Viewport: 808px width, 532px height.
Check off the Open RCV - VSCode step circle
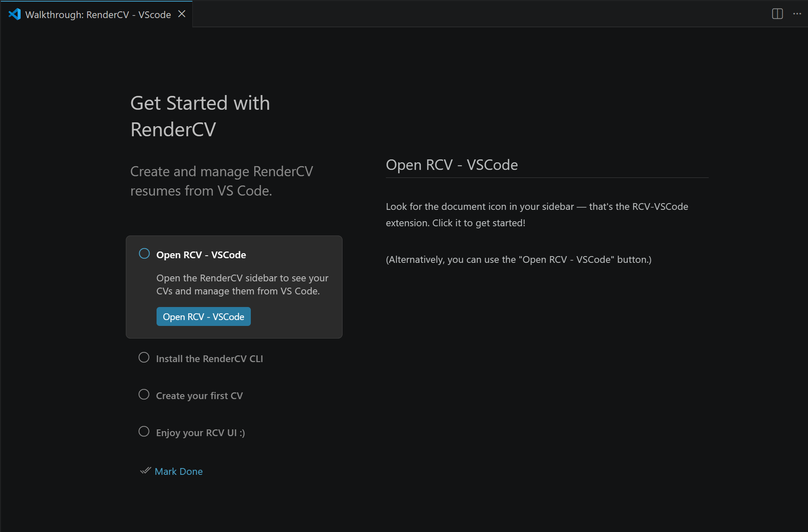[x=144, y=254]
